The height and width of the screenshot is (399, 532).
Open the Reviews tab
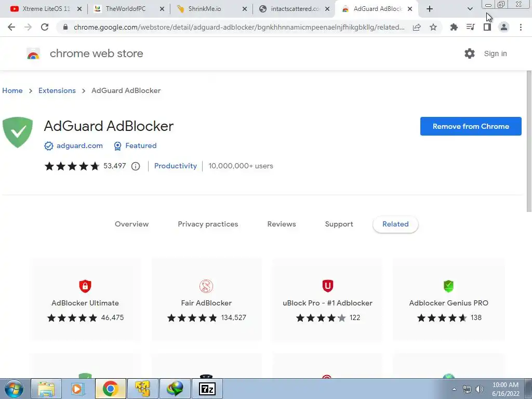point(282,224)
